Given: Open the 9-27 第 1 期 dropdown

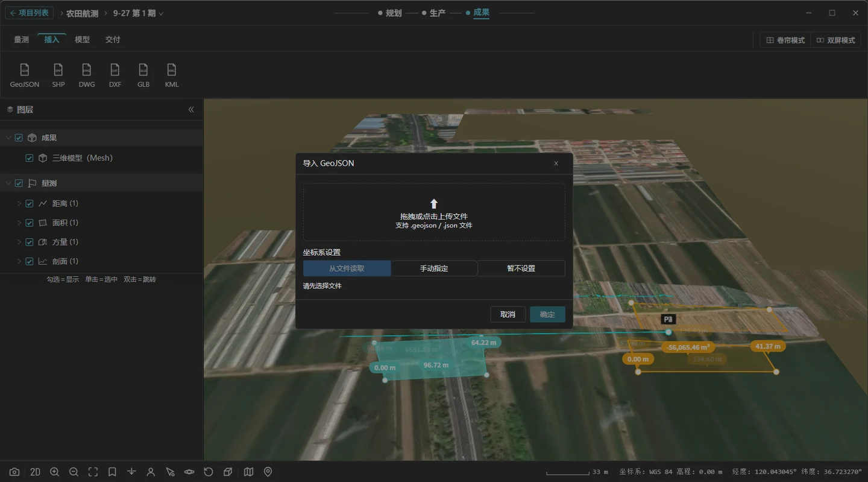Looking at the screenshot, I should (x=138, y=13).
